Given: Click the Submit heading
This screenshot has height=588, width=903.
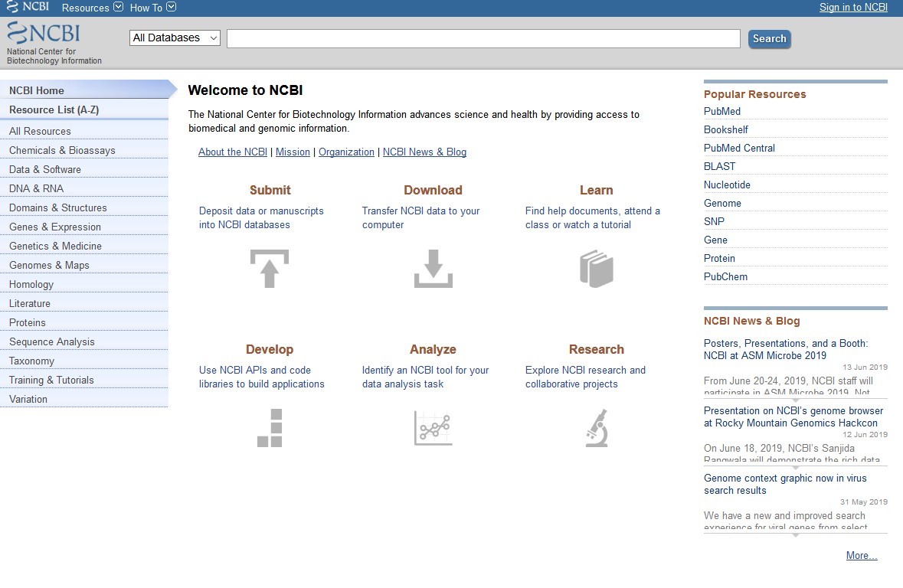Looking at the screenshot, I should pos(270,190).
